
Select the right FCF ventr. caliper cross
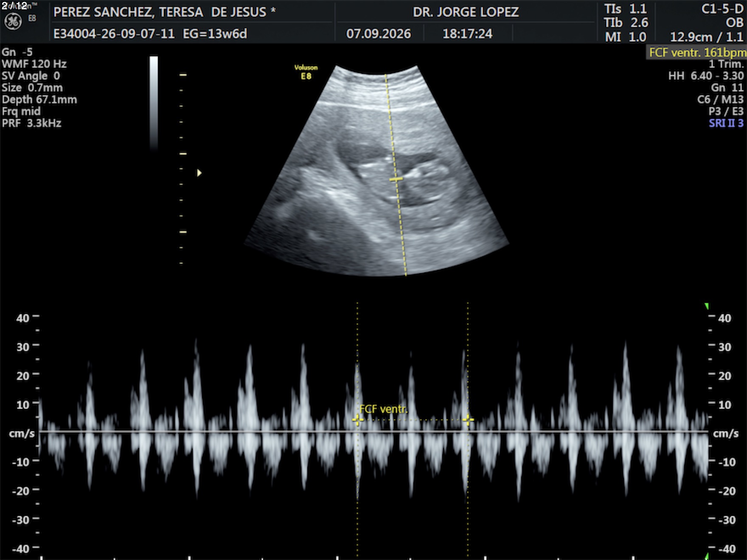[468, 420]
